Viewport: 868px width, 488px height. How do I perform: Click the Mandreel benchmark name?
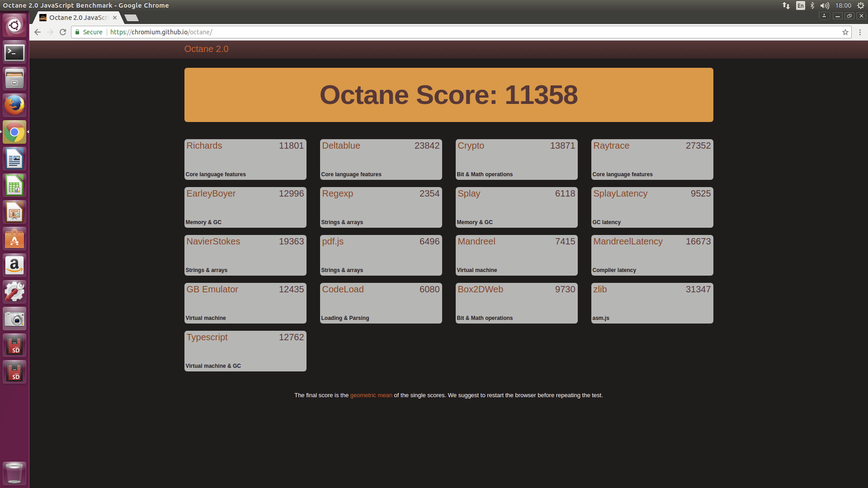[476, 241]
